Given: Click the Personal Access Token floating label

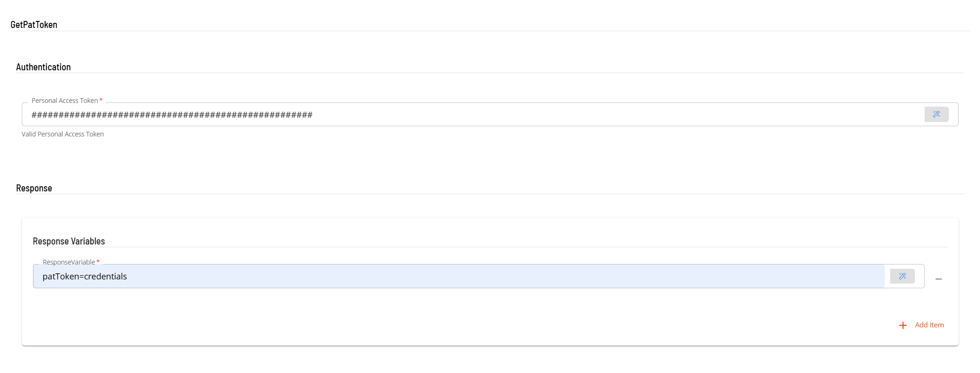Looking at the screenshot, I should point(65,101).
